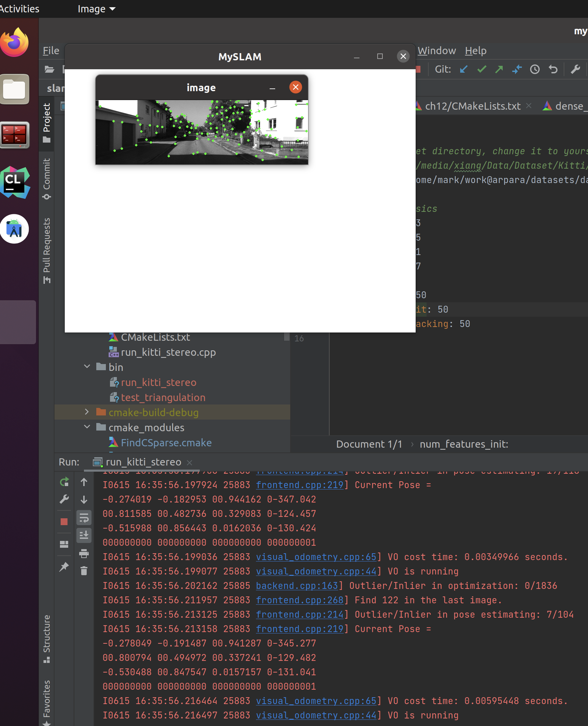Image resolution: width=588 pixels, height=726 pixels.
Task: Open frontend.cpp:268 link in console
Action: click(x=300, y=600)
